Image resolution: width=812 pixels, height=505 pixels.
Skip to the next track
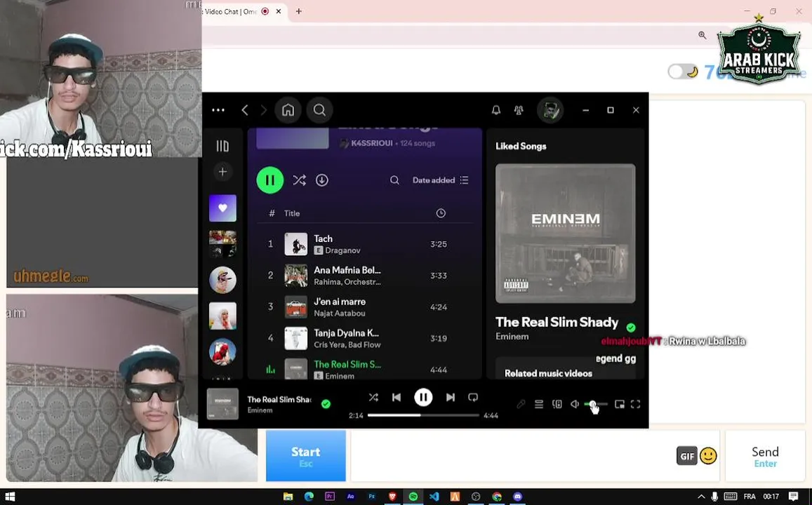451,398
